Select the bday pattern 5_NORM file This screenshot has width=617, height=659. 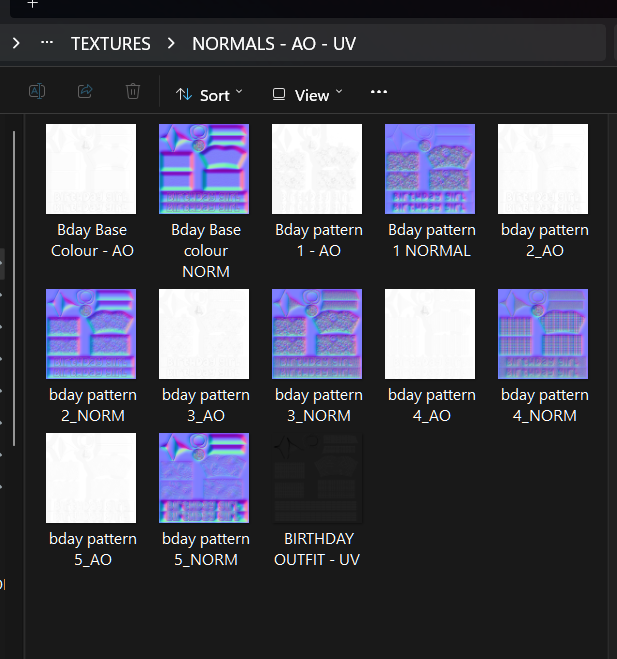tap(204, 478)
